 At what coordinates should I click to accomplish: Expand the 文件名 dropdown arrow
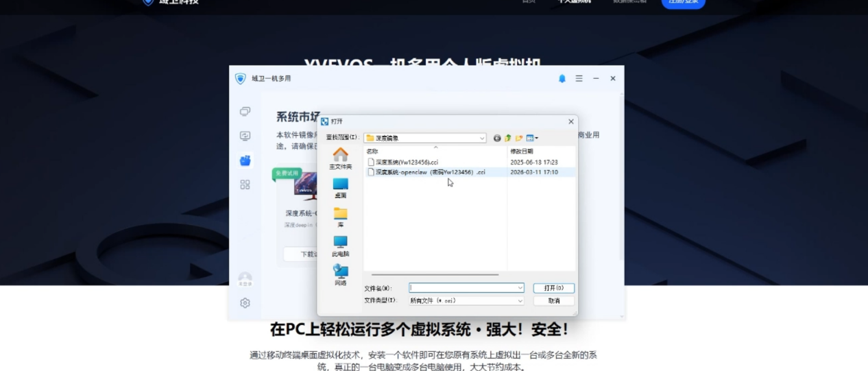tap(520, 288)
